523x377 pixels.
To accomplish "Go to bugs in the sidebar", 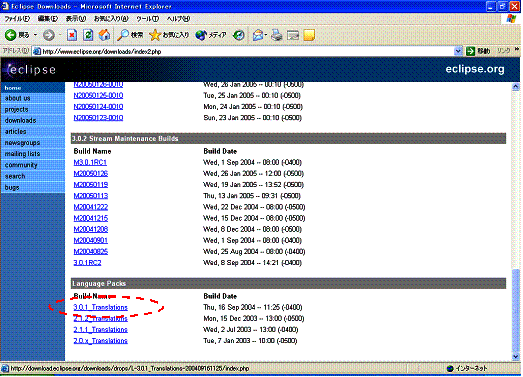I will click(x=33, y=187).
